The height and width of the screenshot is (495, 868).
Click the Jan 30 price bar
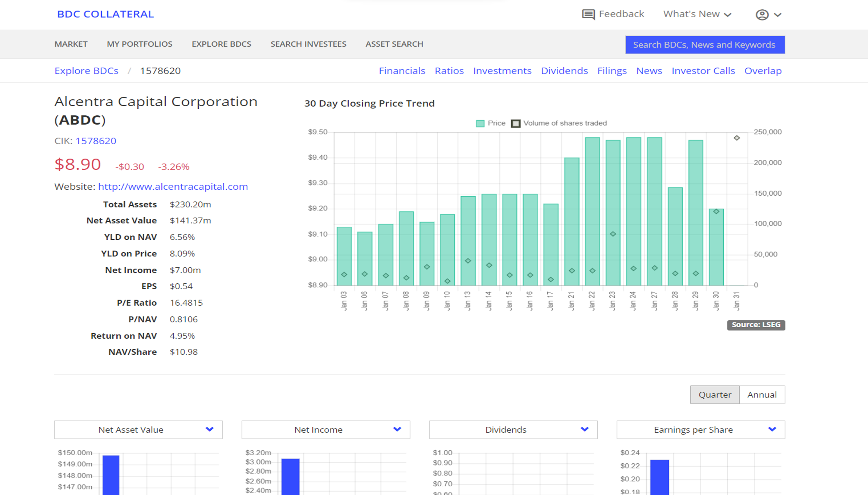[x=716, y=247]
